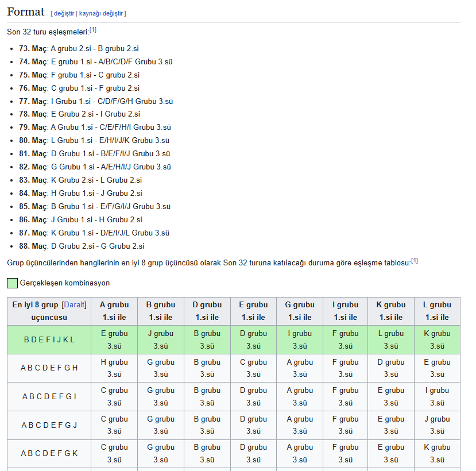
Task: Click the '88. Maç' D Grubu 2.si entry
Action: click(82, 246)
